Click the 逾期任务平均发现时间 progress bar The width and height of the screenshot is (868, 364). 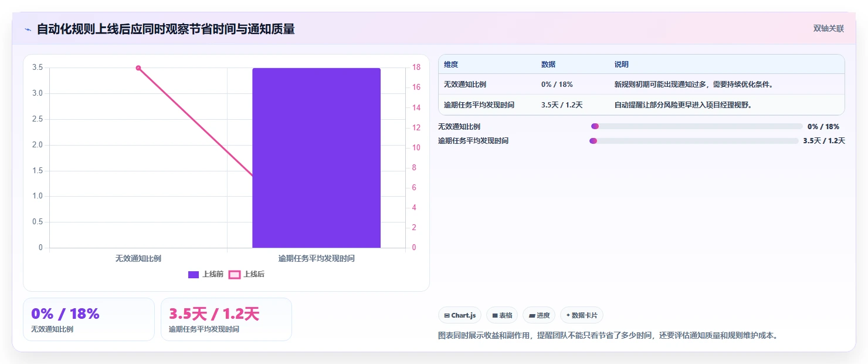[694, 141]
